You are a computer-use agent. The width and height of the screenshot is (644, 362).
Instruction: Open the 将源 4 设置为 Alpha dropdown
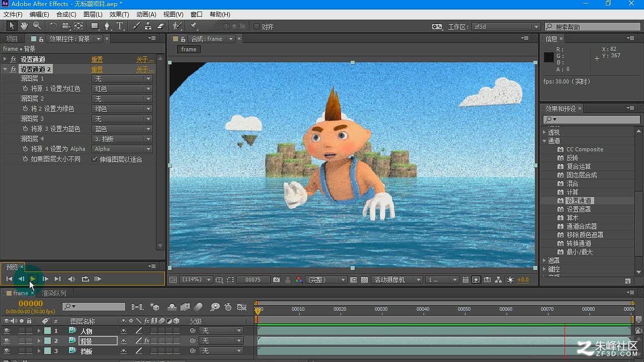point(122,149)
